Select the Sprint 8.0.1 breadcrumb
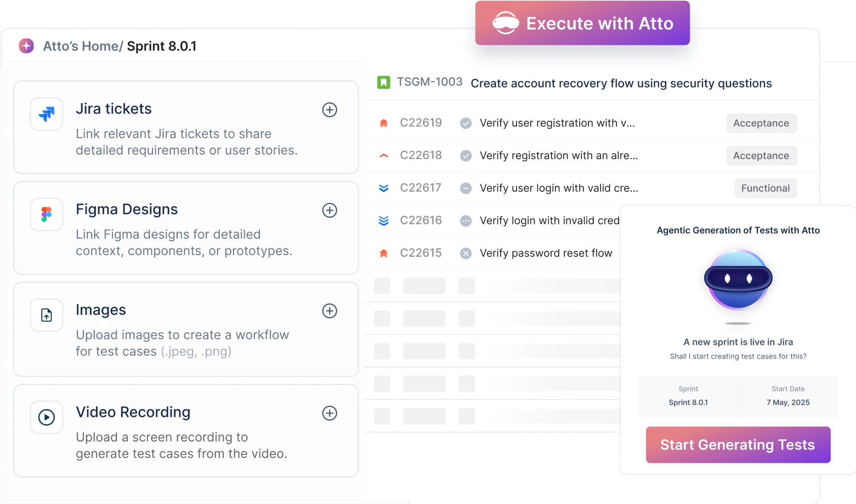This screenshot has width=856, height=504. [x=162, y=46]
